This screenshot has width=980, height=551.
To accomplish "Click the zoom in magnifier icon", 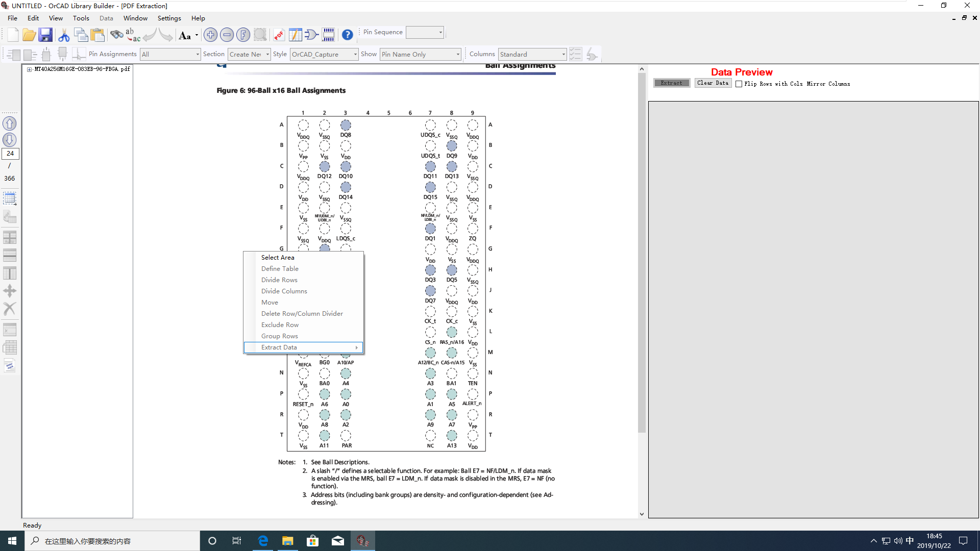I will click(211, 34).
